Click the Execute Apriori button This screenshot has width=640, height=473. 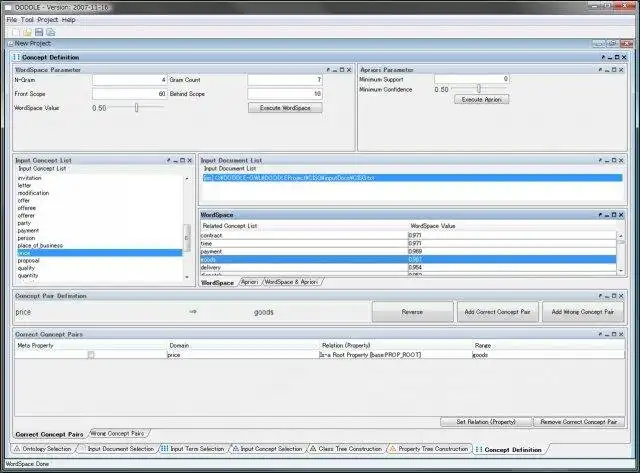[x=482, y=100]
